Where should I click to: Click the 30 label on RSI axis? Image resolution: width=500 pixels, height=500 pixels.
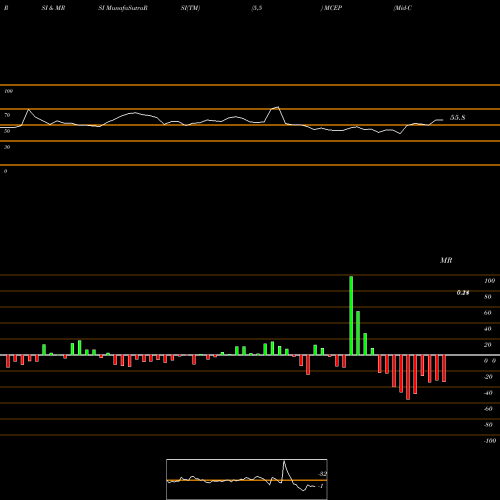(x=7, y=147)
